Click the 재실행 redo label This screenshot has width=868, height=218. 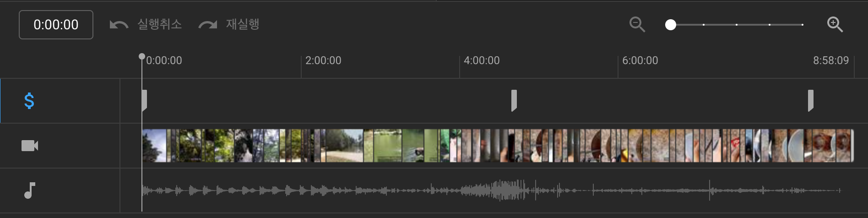(x=243, y=24)
